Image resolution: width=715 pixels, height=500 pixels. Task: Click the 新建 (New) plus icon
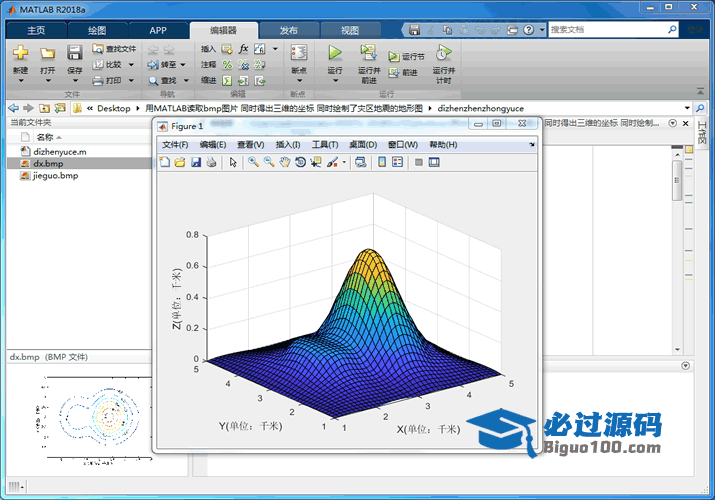(21, 53)
